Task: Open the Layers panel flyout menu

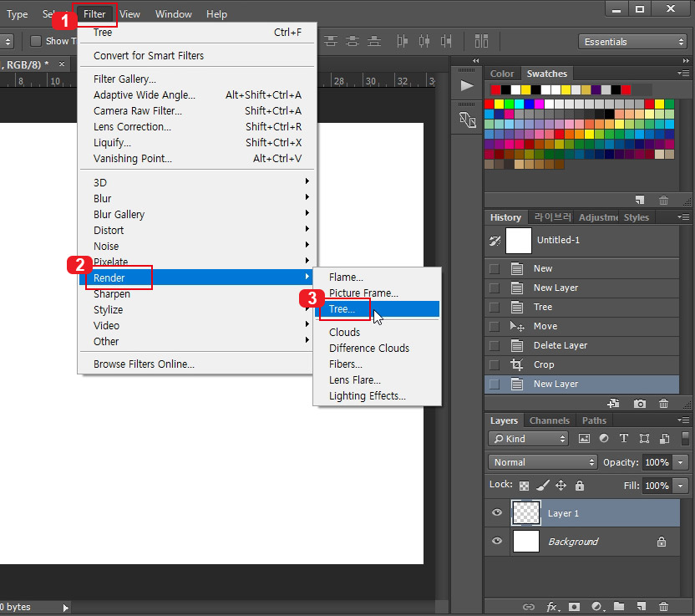Action: 683,420
